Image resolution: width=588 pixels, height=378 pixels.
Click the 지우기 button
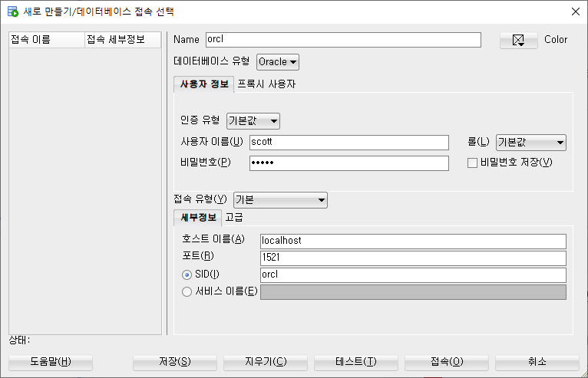click(x=266, y=362)
